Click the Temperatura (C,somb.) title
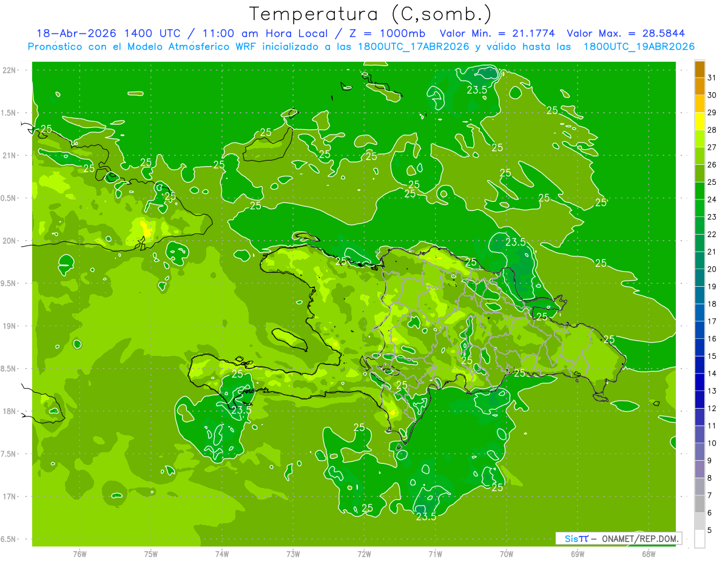The image size is (728, 562). [370, 14]
